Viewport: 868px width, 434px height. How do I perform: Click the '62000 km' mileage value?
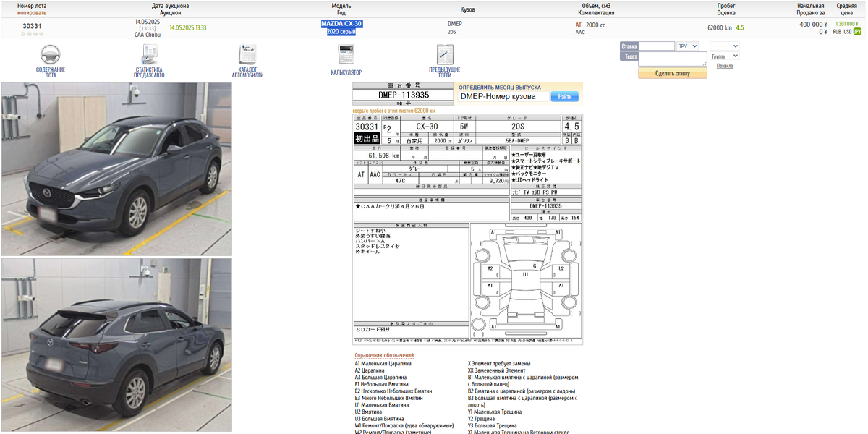[x=720, y=27]
